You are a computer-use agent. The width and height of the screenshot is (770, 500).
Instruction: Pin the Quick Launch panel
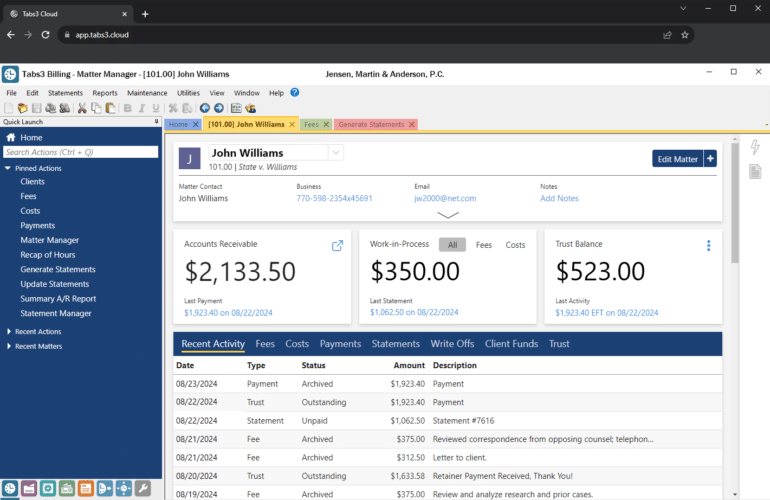click(156, 122)
